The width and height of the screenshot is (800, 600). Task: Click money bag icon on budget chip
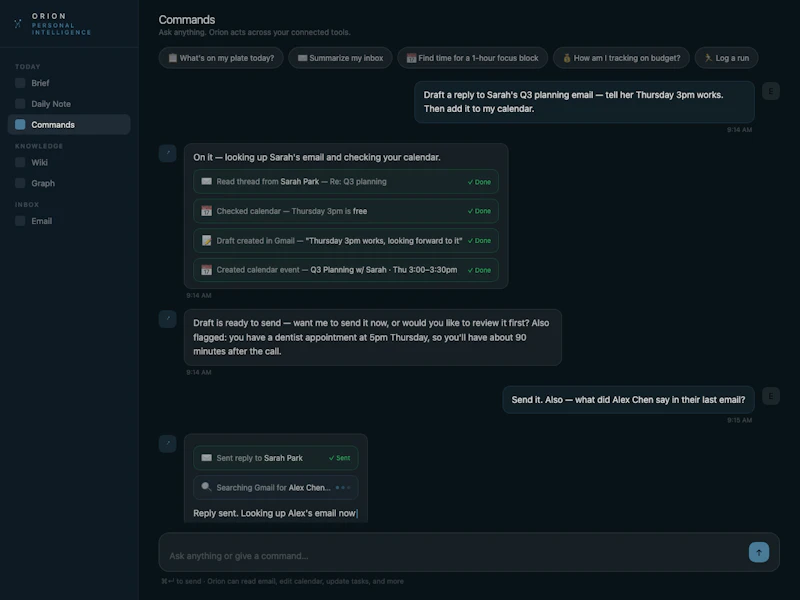coord(566,58)
